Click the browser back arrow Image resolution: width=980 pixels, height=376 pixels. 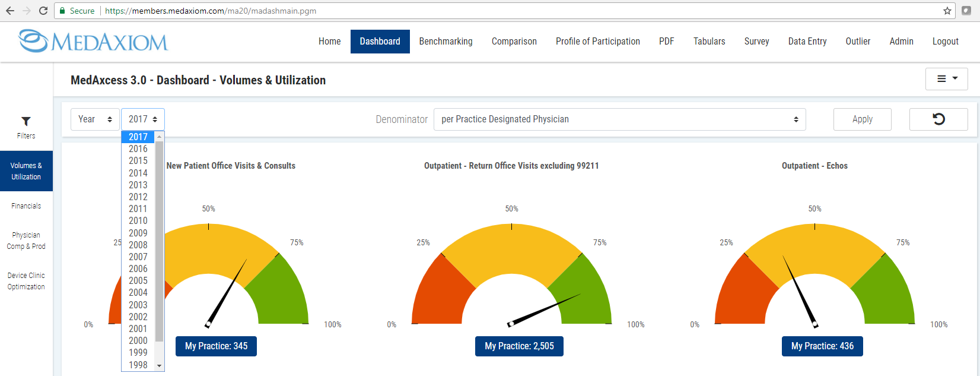10,11
